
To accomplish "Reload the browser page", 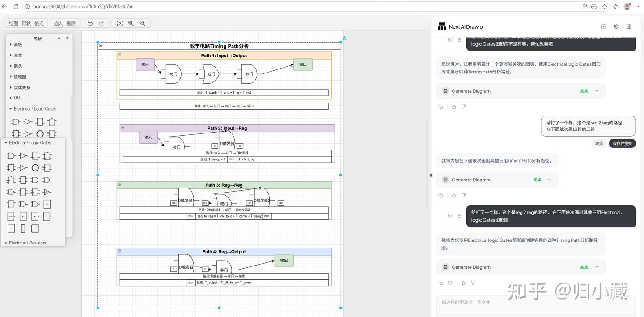I will pyautogui.click(x=16, y=7).
